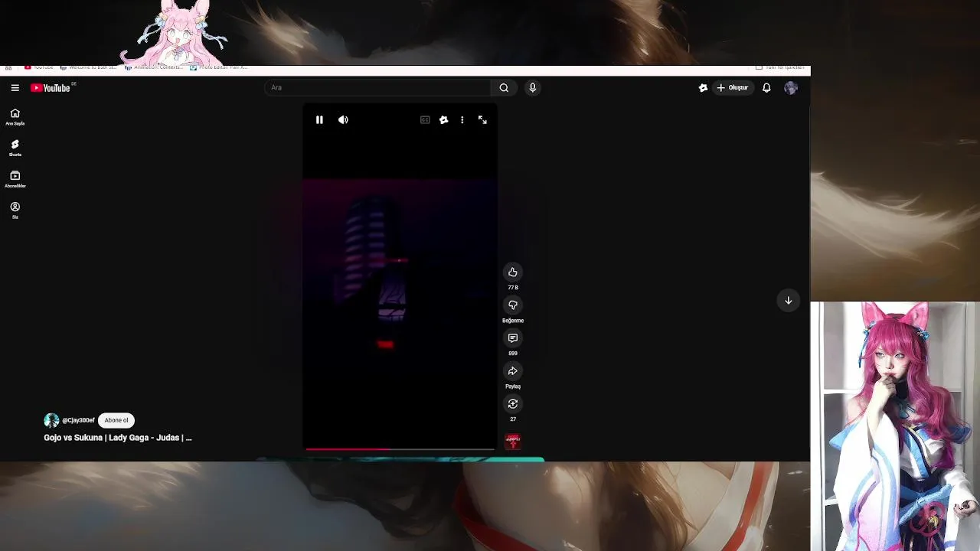Open the three-dot more options menu

(x=462, y=119)
